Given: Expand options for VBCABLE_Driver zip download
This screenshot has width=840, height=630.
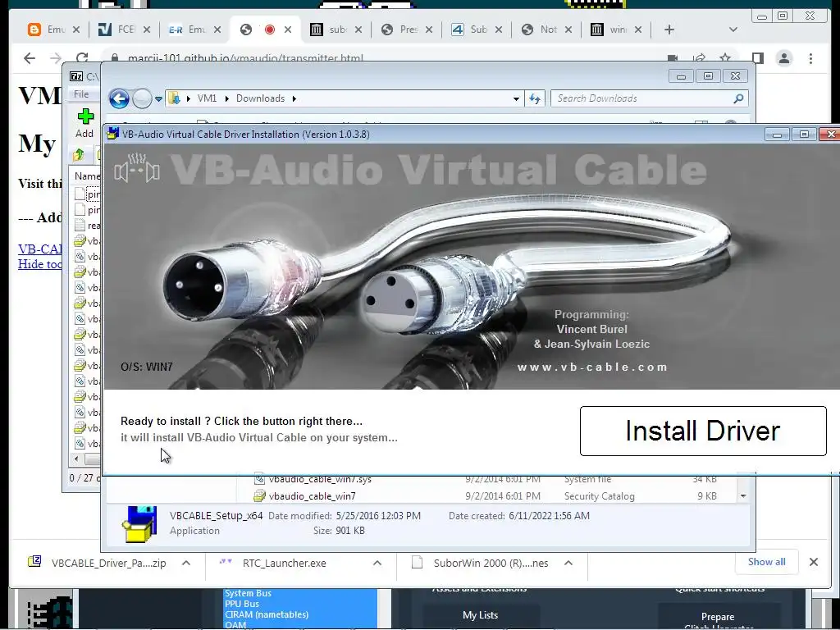Looking at the screenshot, I should [x=186, y=563].
